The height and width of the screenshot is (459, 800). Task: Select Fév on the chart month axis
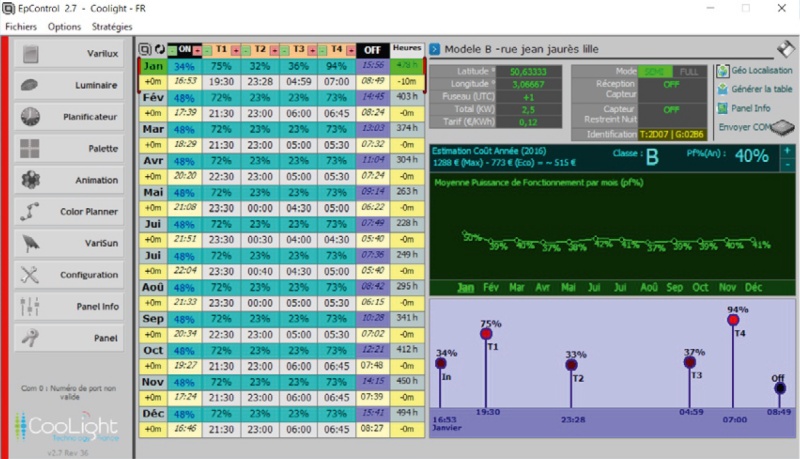click(x=491, y=288)
